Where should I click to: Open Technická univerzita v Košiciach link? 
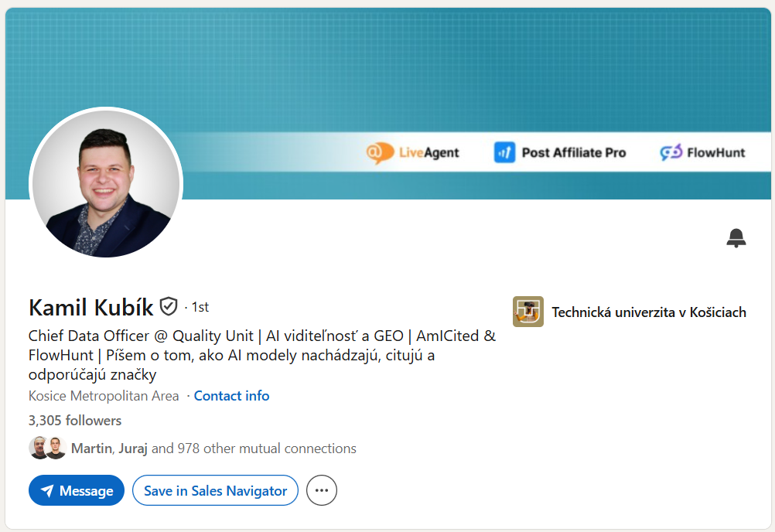point(649,312)
